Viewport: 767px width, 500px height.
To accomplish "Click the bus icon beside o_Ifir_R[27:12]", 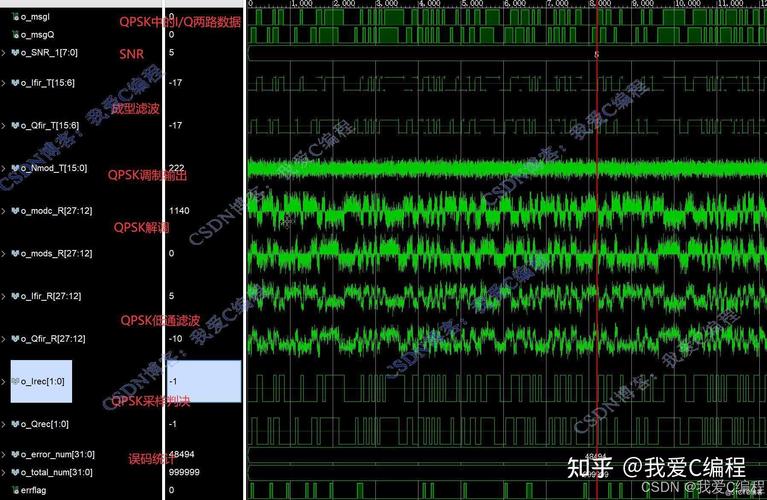I will pos(16,296).
